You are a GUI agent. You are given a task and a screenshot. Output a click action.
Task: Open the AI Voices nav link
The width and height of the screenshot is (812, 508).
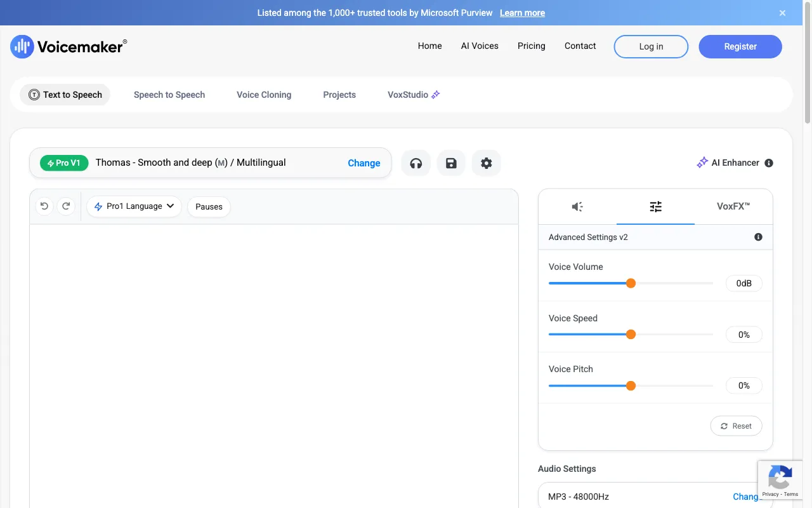pyautogui.click(x=480, y=46)
